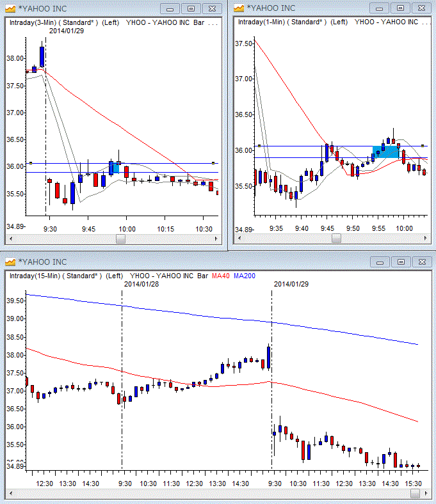Click left handle of upper blue line, 1-Min chart
The image size is (436, 504).
[259, 146]
